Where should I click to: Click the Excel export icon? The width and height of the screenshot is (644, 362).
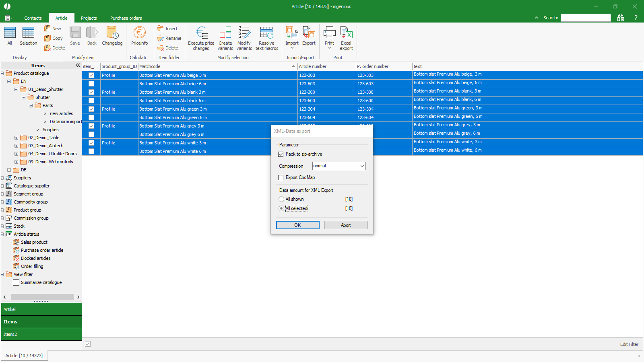pos(346,33)
